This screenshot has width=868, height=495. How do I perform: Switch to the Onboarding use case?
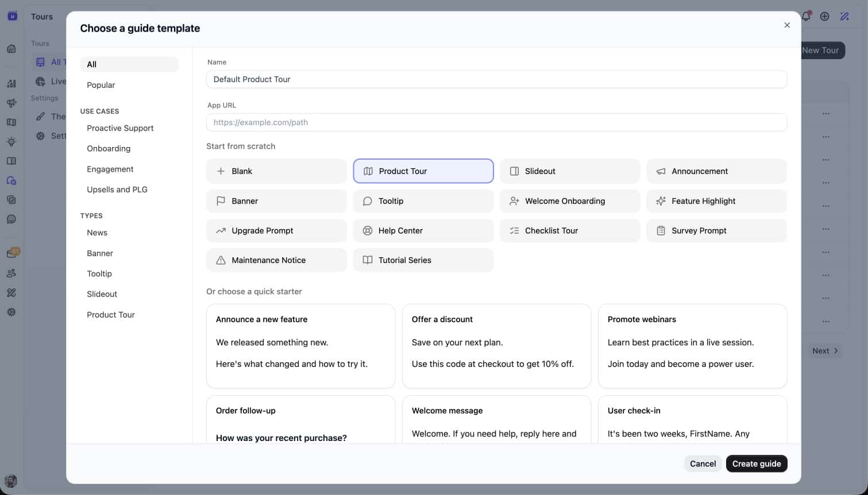click(x=108, y=148)
